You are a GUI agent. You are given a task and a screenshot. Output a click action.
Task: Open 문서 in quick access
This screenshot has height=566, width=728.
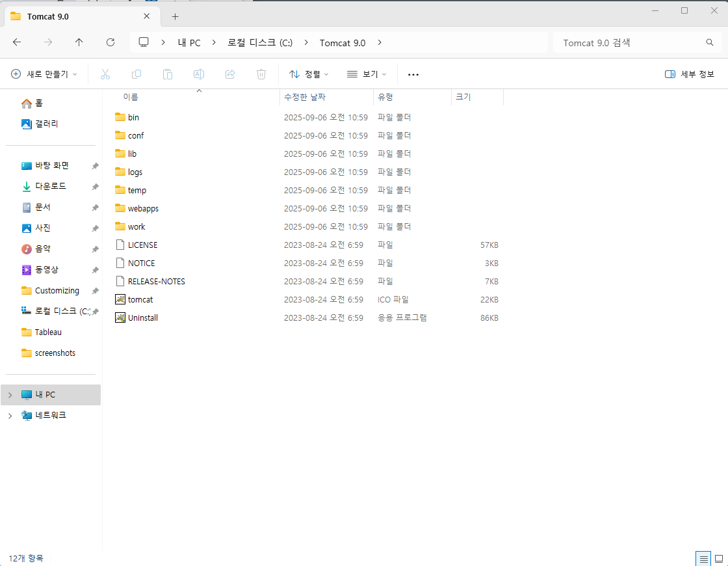[x=43, y=208]
